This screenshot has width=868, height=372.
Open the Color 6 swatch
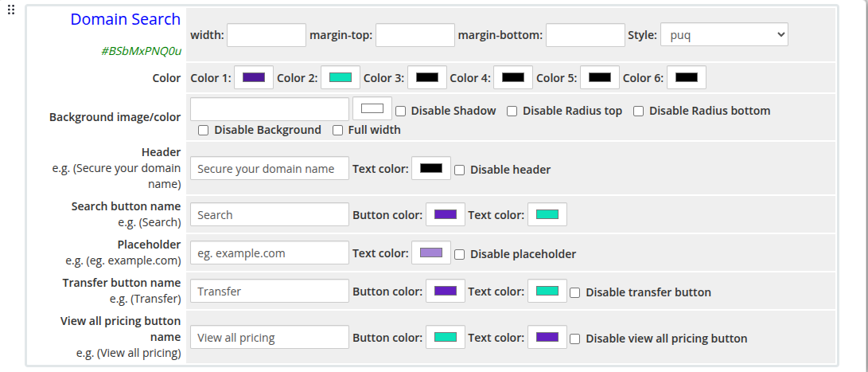coord(687,77)
